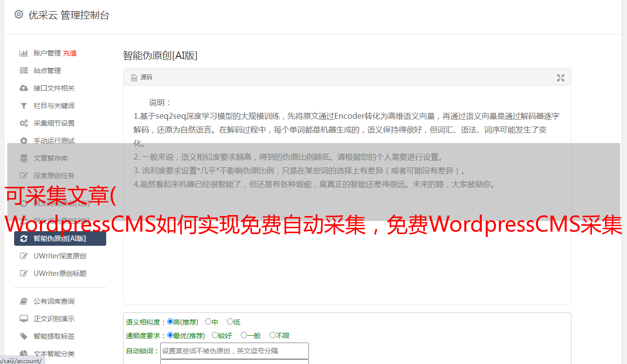Click the 优采云 管理控制台 header title
The height and width of the screenshot is (364, 627).
69,15
